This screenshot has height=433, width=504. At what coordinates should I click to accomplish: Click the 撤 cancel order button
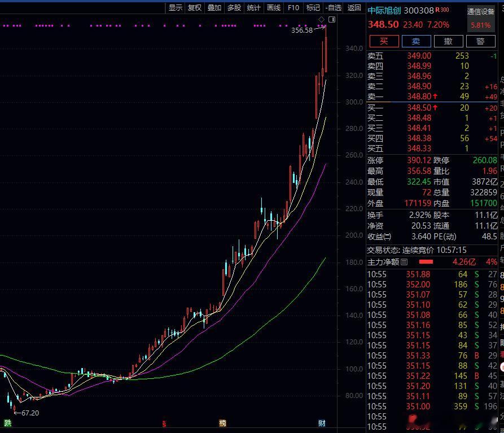[448, 41]
